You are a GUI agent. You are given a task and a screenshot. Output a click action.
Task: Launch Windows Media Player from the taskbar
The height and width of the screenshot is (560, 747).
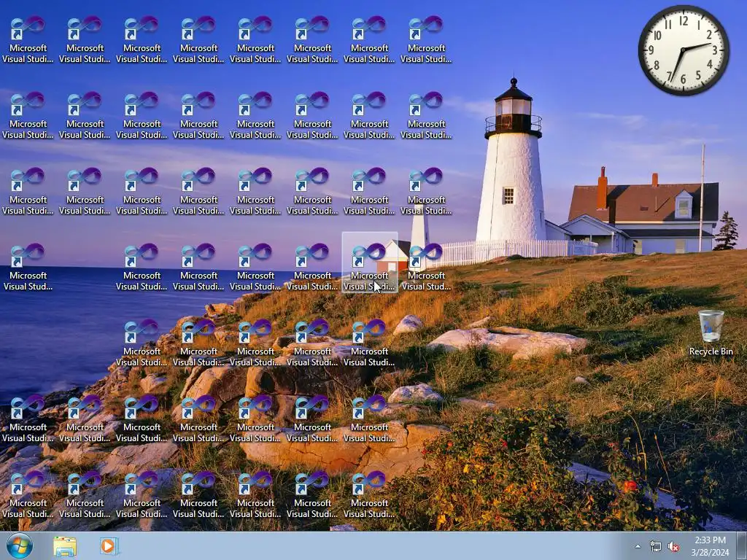pyautogui.click(x=109, y=546)
